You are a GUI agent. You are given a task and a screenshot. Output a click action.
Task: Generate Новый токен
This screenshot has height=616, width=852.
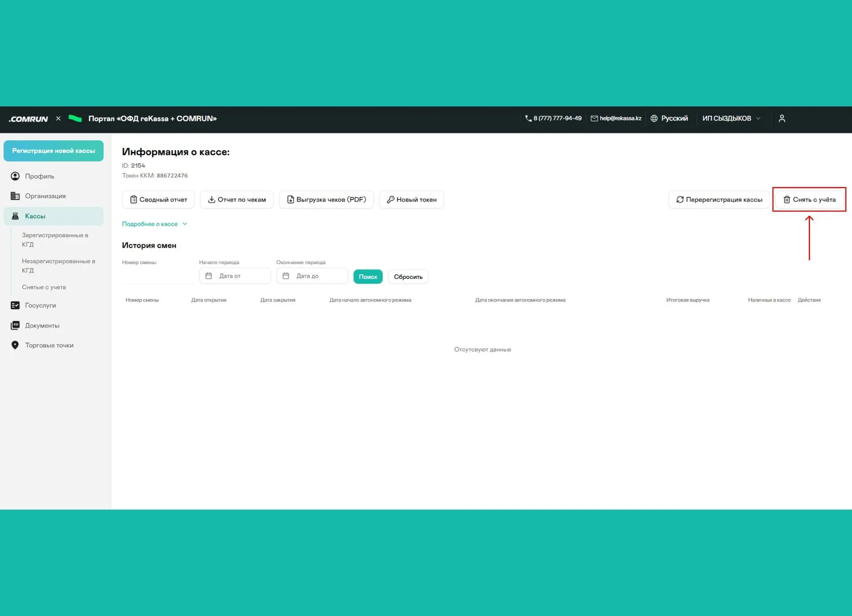pyautogui.click(x=411, y=199)
